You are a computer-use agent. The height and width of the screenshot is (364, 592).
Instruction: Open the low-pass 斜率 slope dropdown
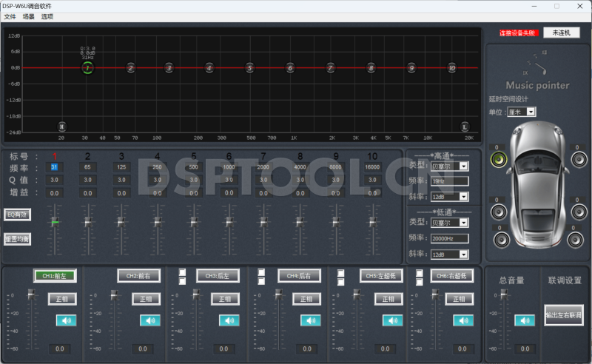pyautogui.click(x=463, y=255)
